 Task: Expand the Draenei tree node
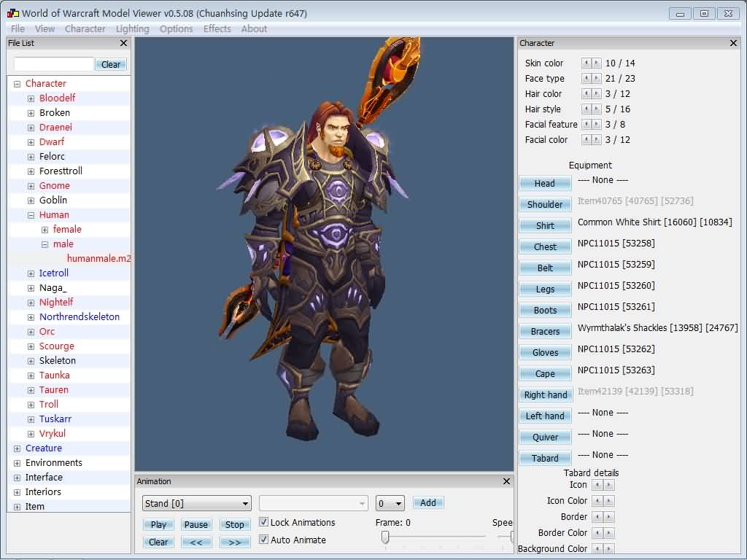point(31,128)
